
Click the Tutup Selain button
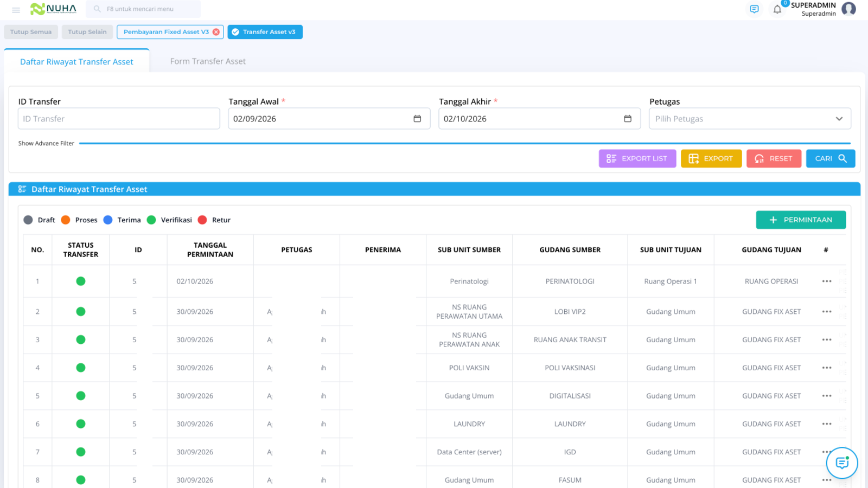[x=87, y=32]
